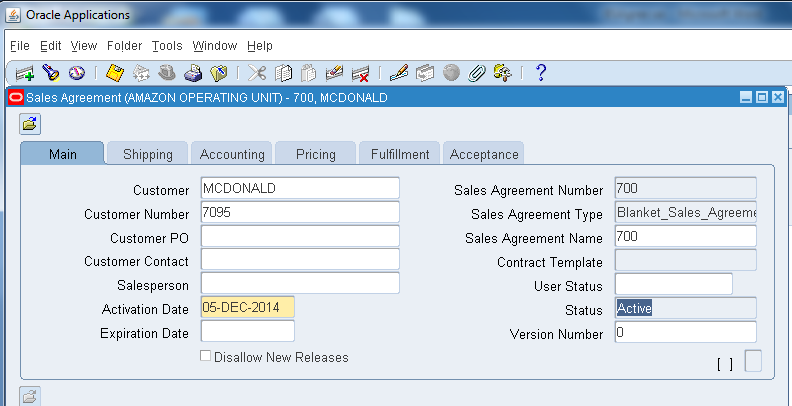Click the Salesperson field
792x406 pixels.
(300, 283)
